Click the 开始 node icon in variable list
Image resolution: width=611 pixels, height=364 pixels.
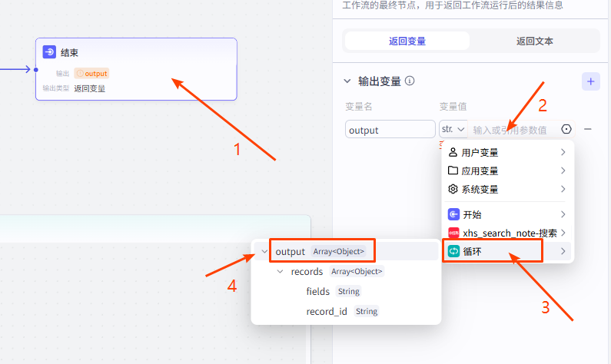(x=453, y=214)
